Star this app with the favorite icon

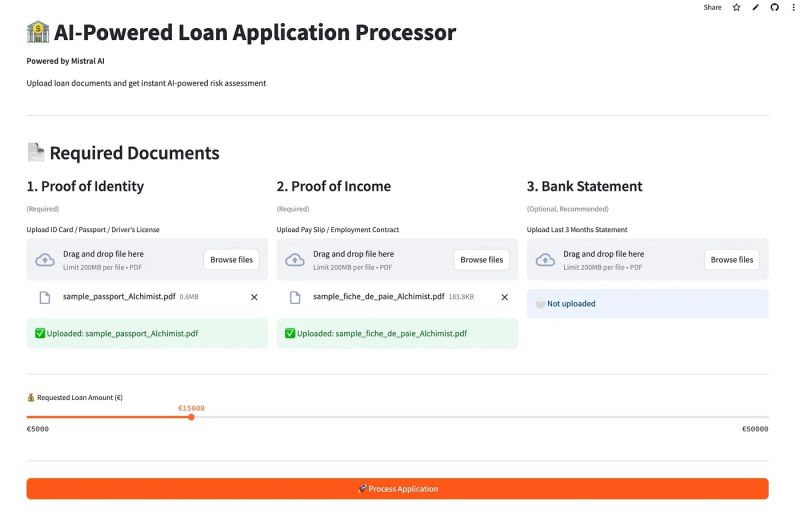click(x=737, y=7)
